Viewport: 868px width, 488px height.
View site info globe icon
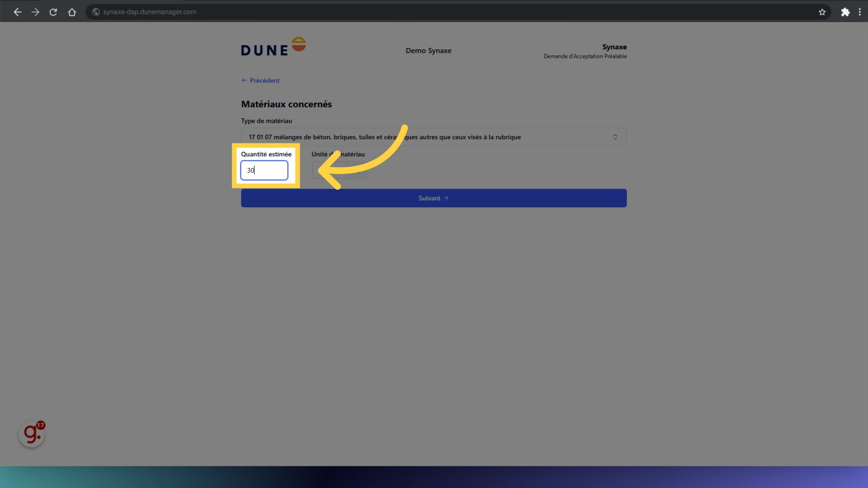(x=96, y=12)
